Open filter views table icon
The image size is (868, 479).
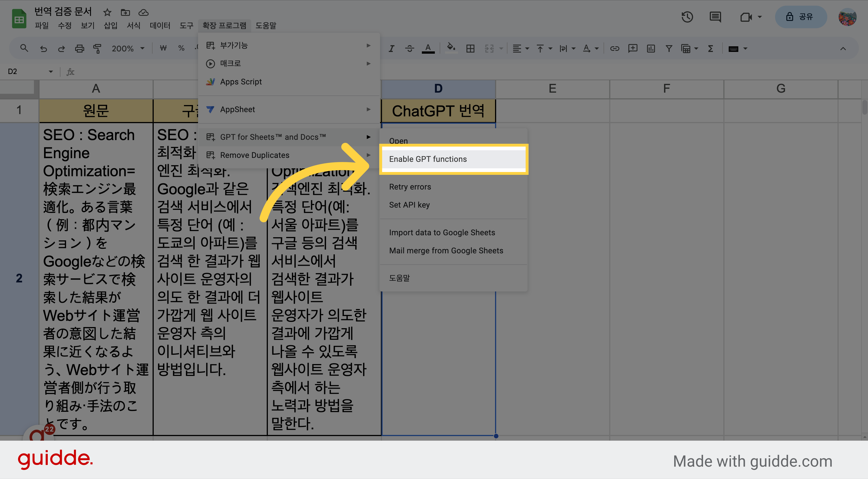pos(686,49)
